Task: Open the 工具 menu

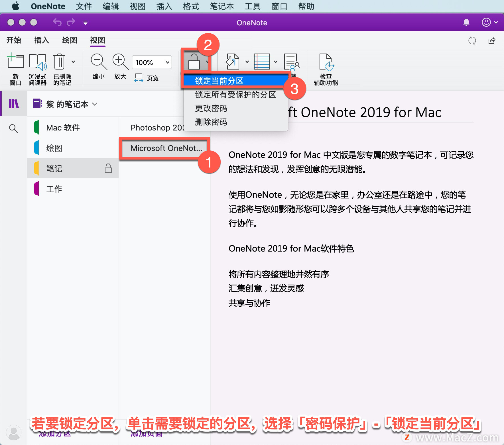Action: point(253,6)
